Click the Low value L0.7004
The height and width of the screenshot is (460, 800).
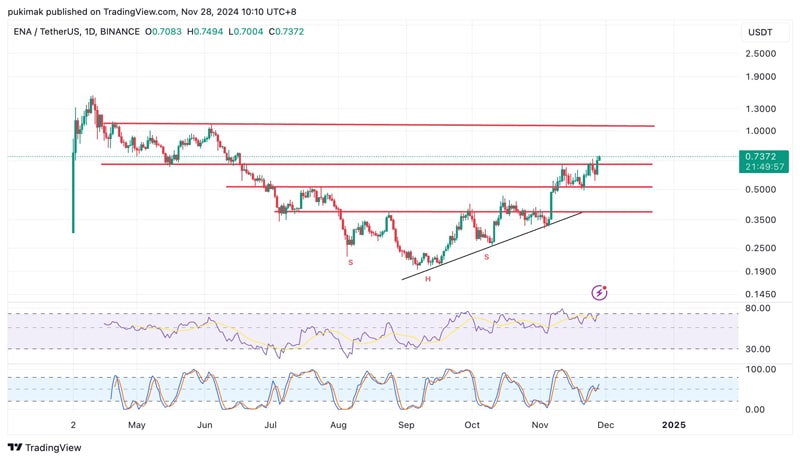click(246, 32)
